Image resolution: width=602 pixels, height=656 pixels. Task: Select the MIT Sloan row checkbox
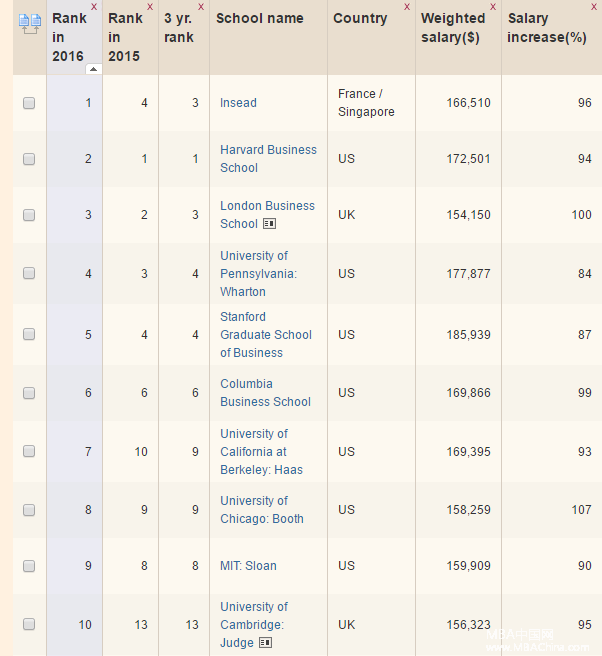(29, 566)
